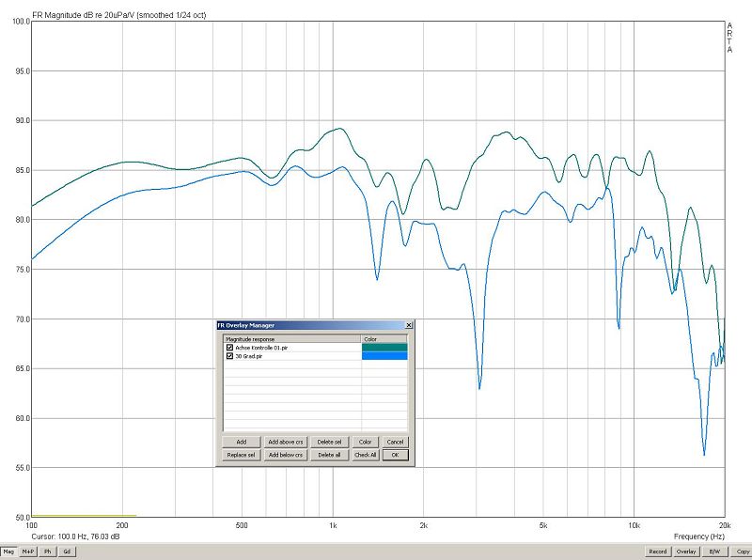The image size is (752, 560).
Task: Uncheck the 30 Grad.pir overlay checkbox
Action: pos(229,356)
